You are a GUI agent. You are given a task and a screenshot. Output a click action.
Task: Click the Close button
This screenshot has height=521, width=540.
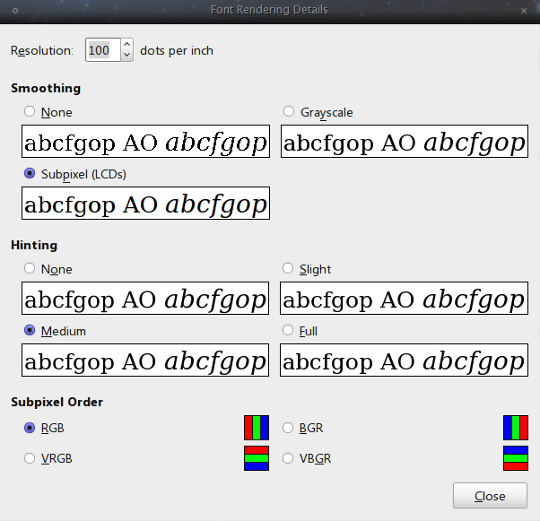(x=490, y=496)
